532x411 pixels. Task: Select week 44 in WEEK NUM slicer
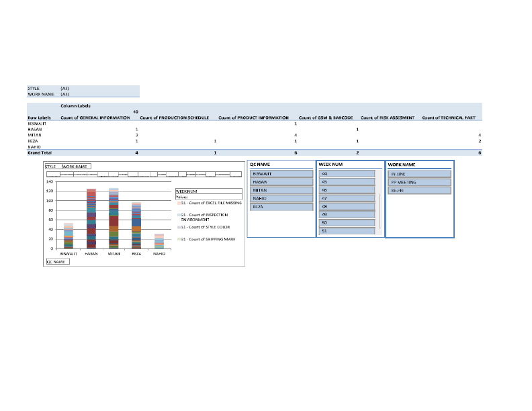(347, 174)
